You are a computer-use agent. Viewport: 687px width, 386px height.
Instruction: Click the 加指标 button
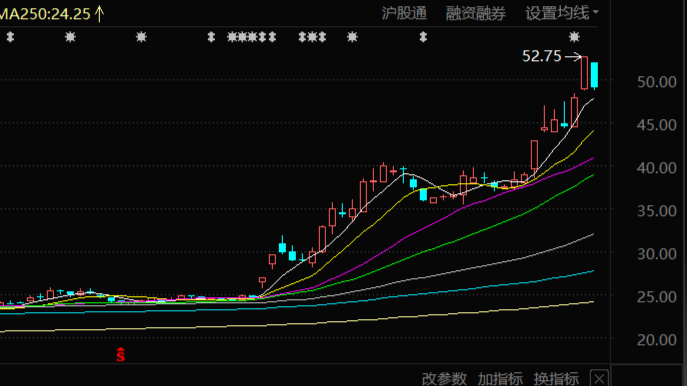(x=500, y=379)
